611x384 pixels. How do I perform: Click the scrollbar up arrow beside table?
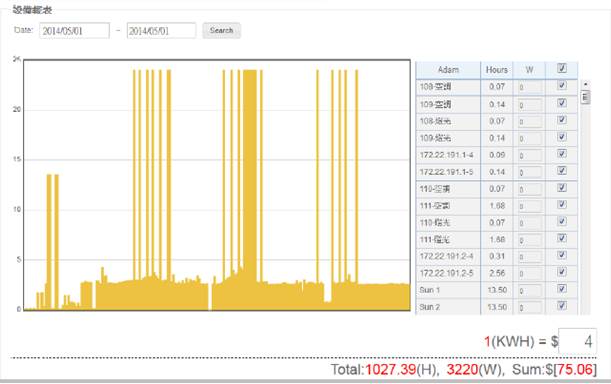(585, 84)
